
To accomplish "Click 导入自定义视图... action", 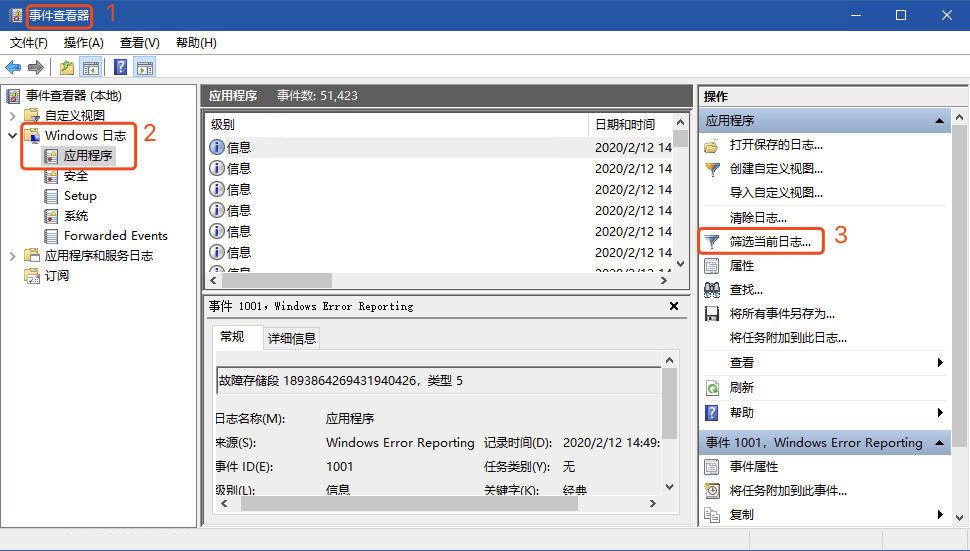I will coord(776,193).
